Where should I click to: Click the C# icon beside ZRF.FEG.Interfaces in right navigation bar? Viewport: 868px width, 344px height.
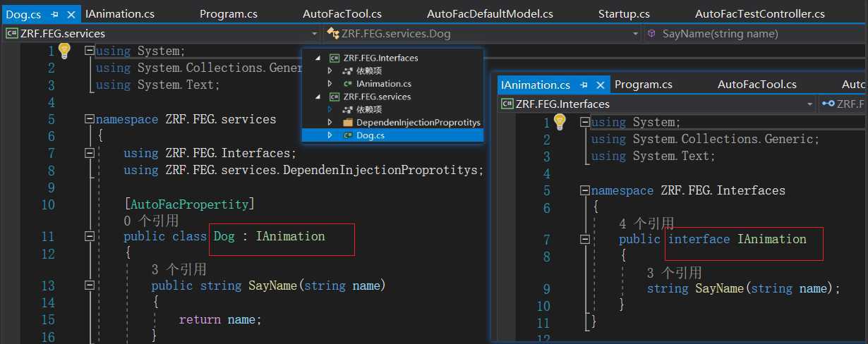pos(507,104)
